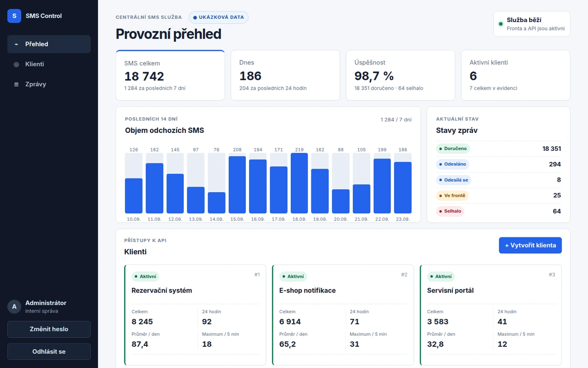Open the Rezervační systém client card title
The width and height of the screenshot is (588, 368).
tap(162, 291)
